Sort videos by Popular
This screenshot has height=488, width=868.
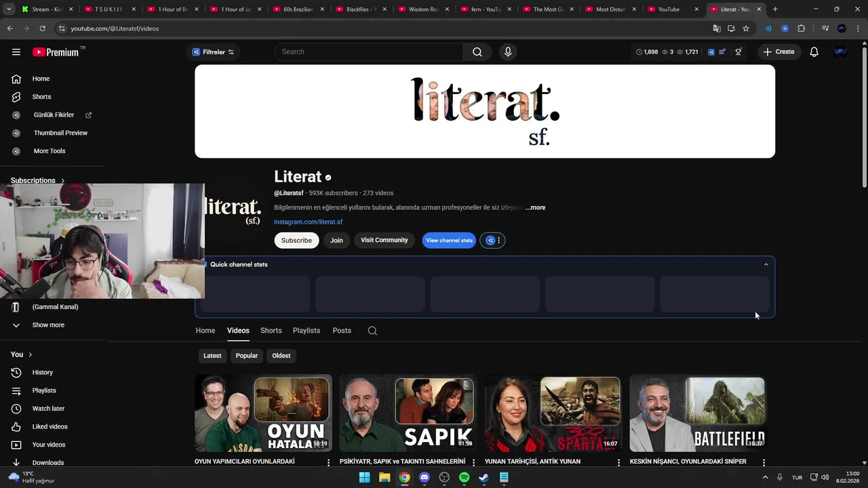247,356
